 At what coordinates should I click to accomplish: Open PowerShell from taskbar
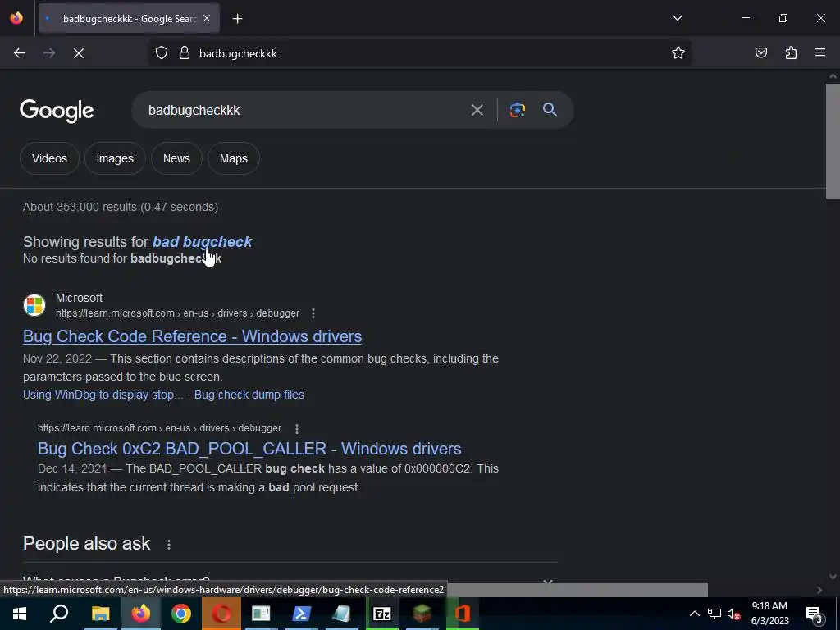(x=301, y=614)
